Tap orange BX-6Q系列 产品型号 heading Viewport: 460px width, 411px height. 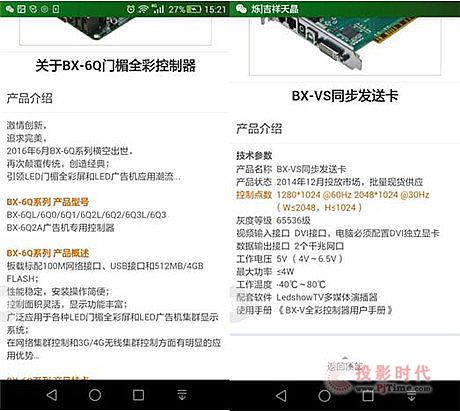coord(48,202)
